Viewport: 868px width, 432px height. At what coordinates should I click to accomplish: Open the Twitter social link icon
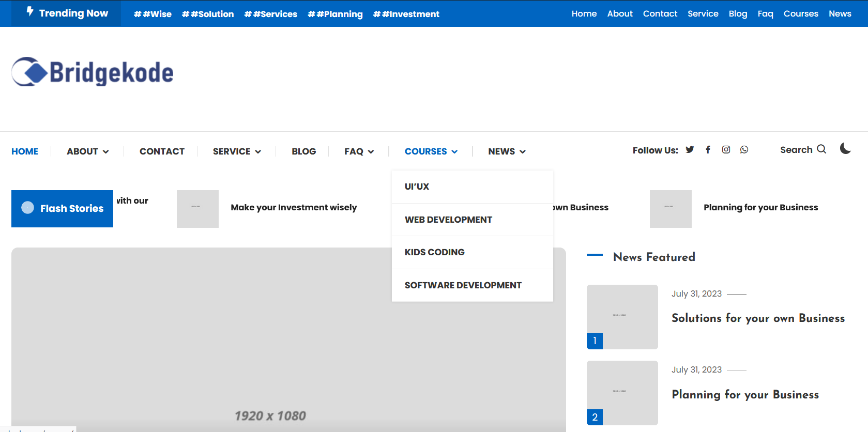tap(690, 150)
